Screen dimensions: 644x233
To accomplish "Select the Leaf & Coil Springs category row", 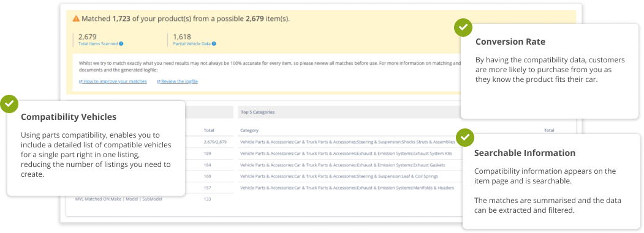I will point(339,176).
